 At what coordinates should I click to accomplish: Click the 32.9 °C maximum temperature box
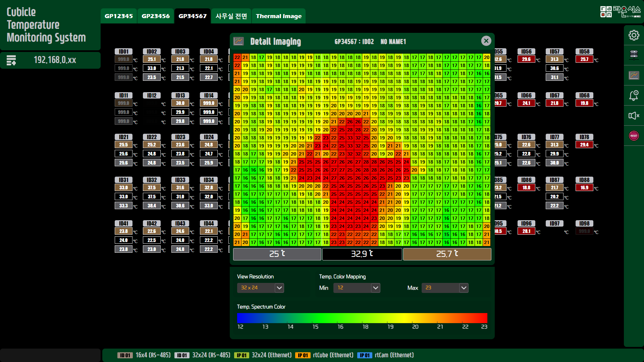coord(362,254)
